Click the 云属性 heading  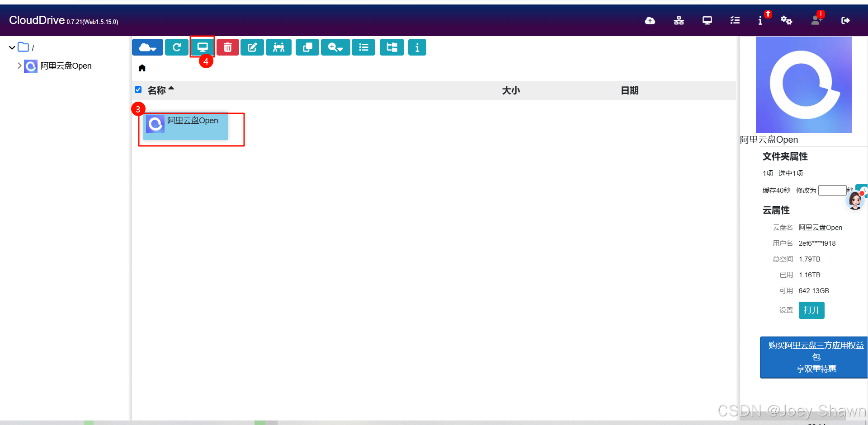click(776, 210)
